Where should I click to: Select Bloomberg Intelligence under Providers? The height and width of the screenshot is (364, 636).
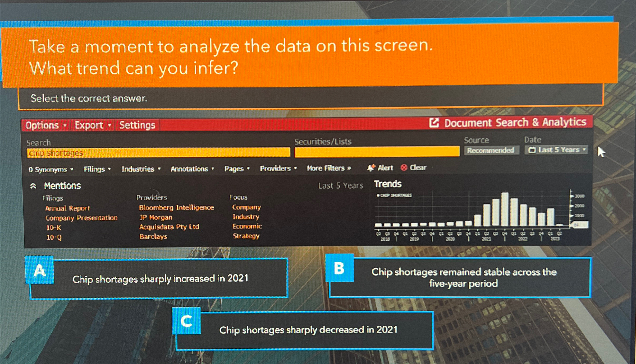[177, 208]
